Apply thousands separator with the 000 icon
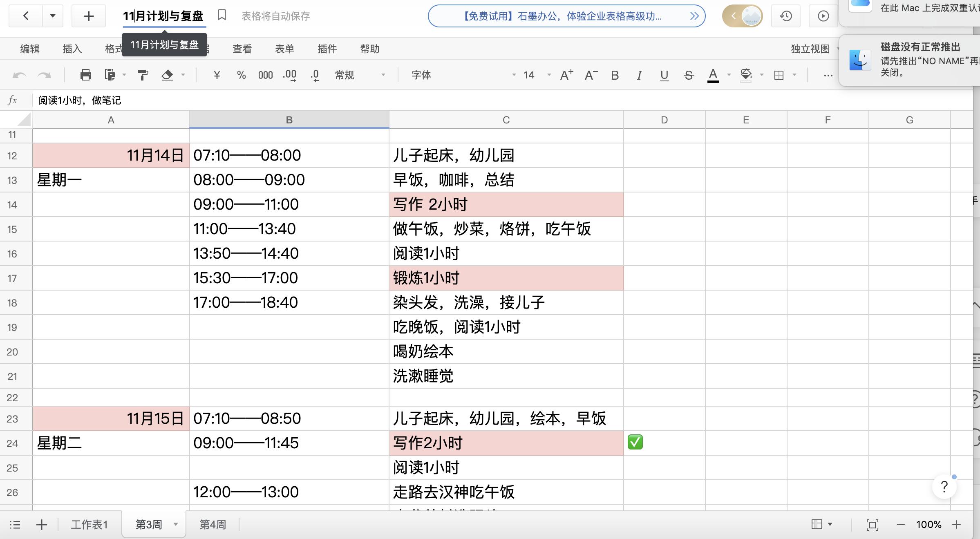The width and height of the screenshot is (980, 539). (x=265, y=75)
